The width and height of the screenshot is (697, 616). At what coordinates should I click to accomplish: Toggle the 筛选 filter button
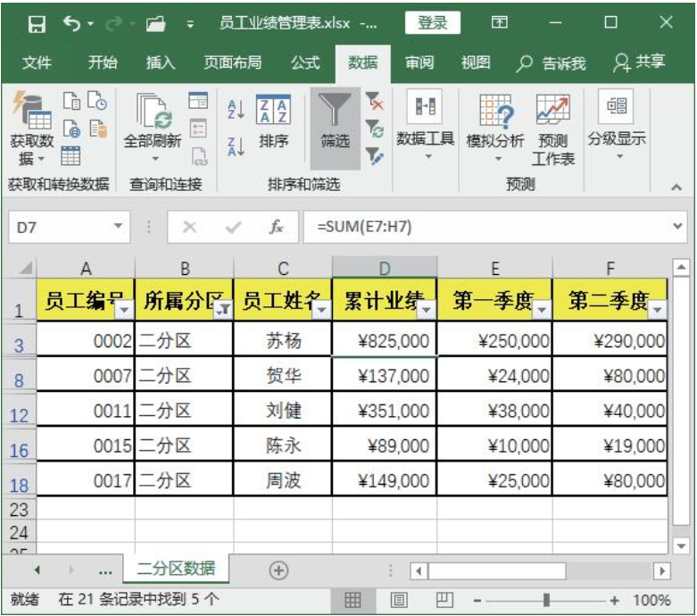(336, 128)
